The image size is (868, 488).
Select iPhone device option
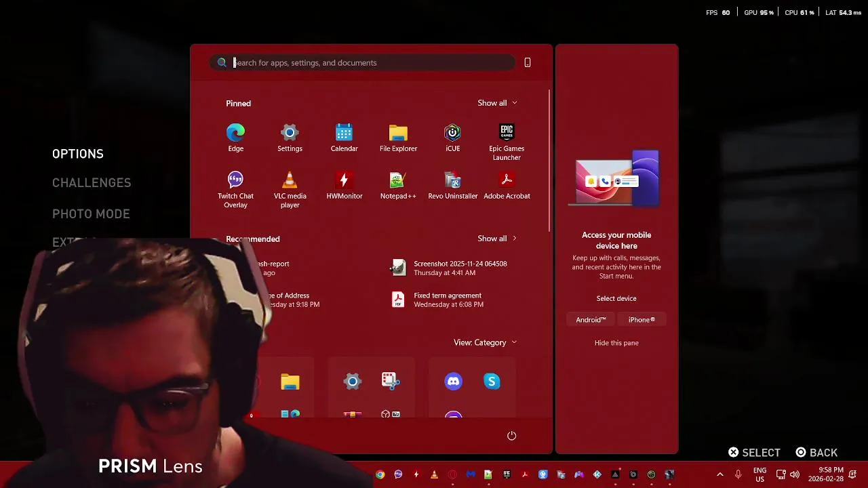[642, 320]
